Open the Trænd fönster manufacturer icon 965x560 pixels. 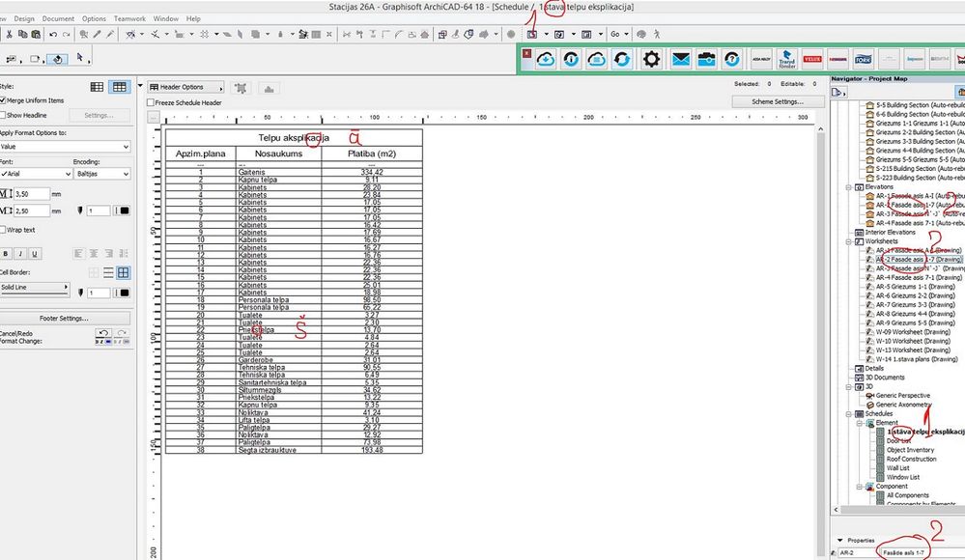click(x=787, y=60)
